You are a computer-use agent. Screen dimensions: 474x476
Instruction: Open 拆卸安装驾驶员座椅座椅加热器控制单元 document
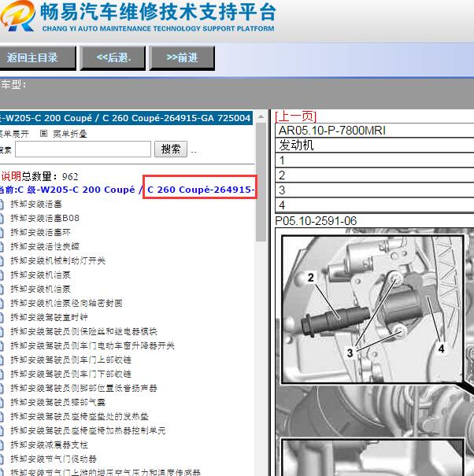tap(88, 430)
